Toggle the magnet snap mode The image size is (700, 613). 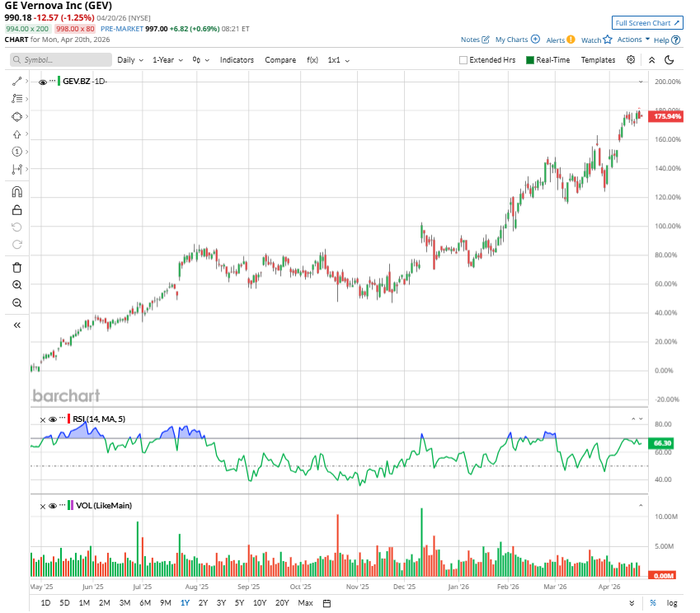click(16, 192)
